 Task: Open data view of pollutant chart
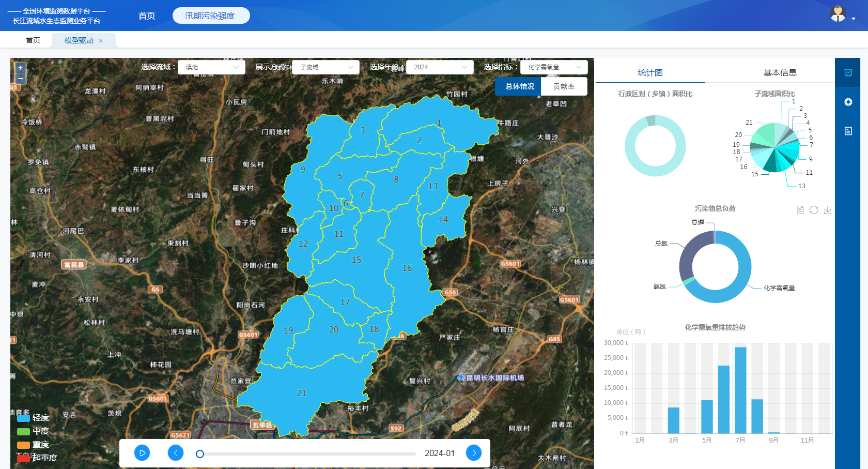pos(800,210)
